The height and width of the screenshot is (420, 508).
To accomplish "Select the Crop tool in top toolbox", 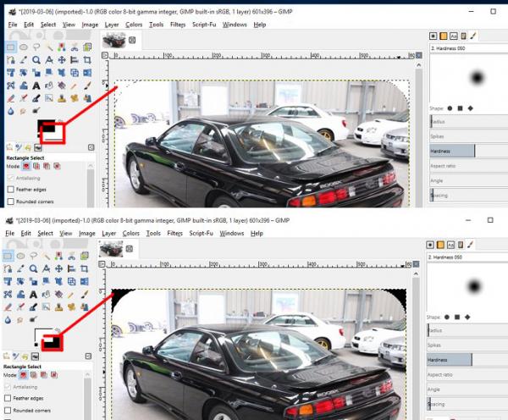I will click(x=87, y=60).
